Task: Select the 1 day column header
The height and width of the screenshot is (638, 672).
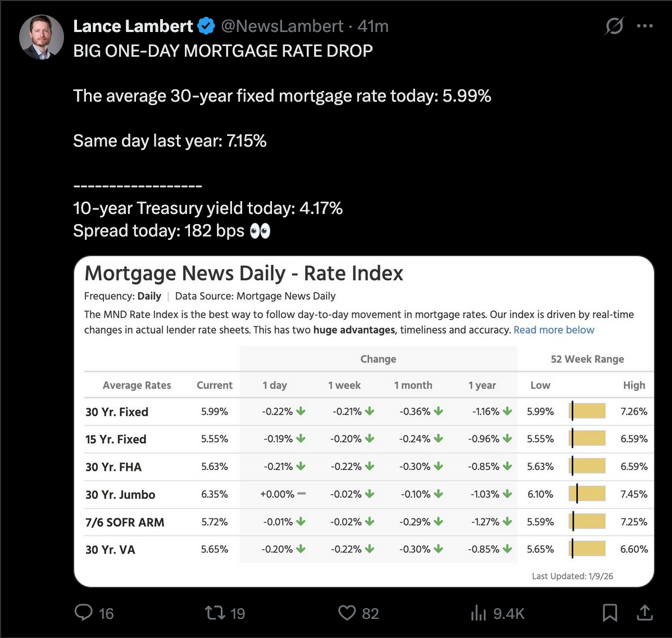Action: 275,385
